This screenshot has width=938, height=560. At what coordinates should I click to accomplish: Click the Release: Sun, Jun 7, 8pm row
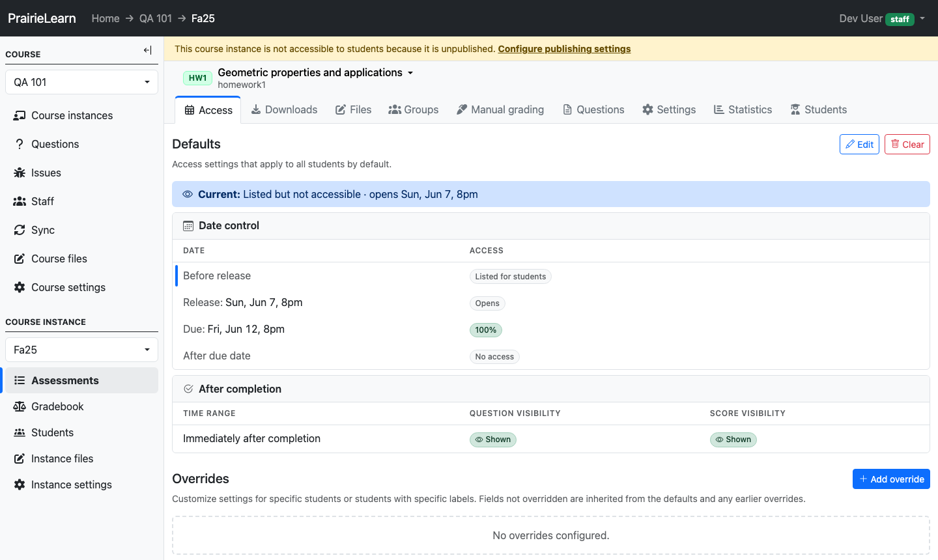coord(551,303)
